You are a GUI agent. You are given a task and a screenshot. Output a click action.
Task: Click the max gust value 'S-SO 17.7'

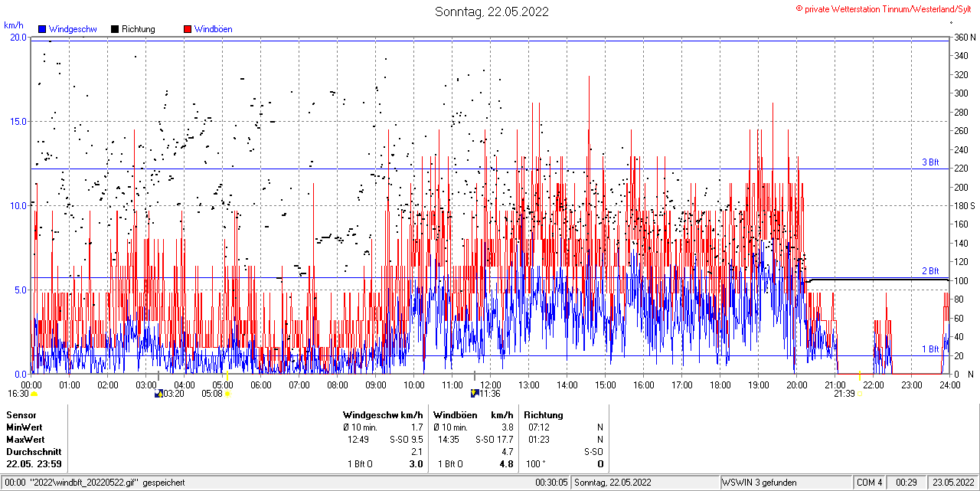click(x=495, y=440)
